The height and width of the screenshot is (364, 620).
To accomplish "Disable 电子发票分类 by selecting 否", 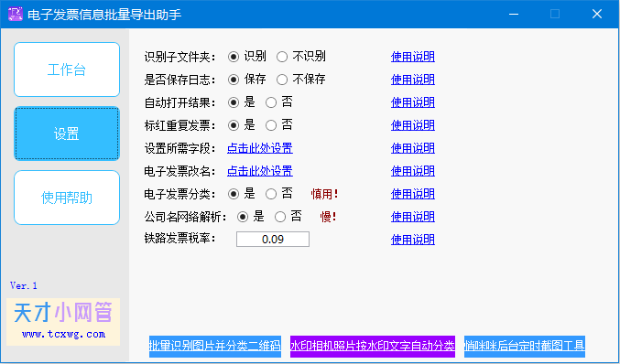I will point(271,194).
